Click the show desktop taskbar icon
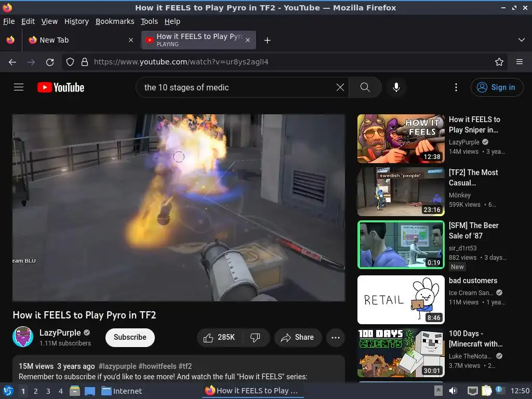Image resolution: width=532 pixels, height=399 pixels. (x=90, y=391)
